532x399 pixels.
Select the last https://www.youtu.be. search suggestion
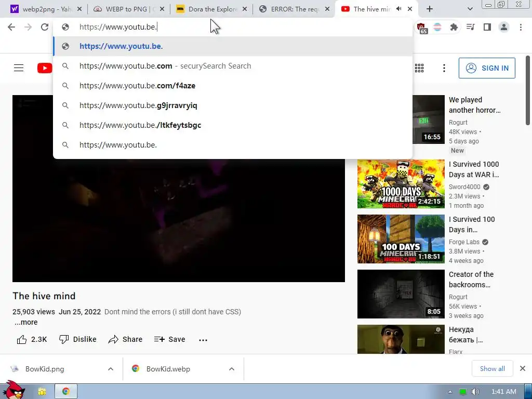233,145
